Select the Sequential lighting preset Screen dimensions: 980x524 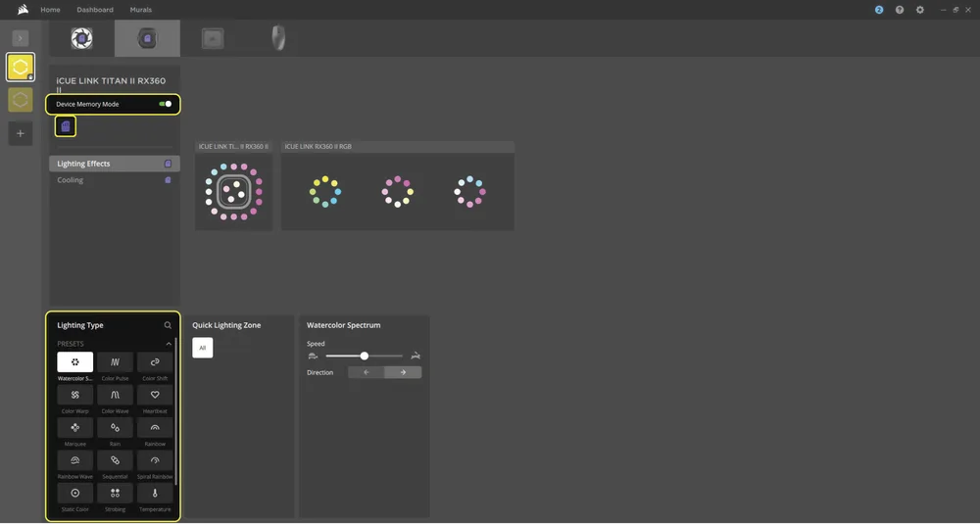115,460
